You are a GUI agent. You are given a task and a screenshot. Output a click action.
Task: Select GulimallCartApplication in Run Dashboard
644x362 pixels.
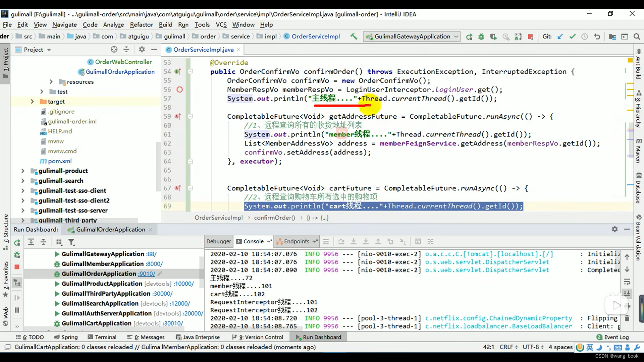pos(96,323)
